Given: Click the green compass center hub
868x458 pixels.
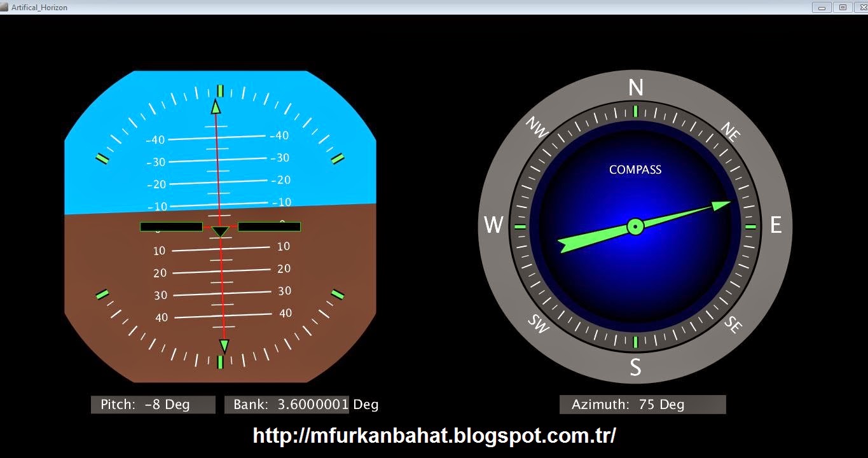Looking at the screenshot, I should tap(635, 226).
